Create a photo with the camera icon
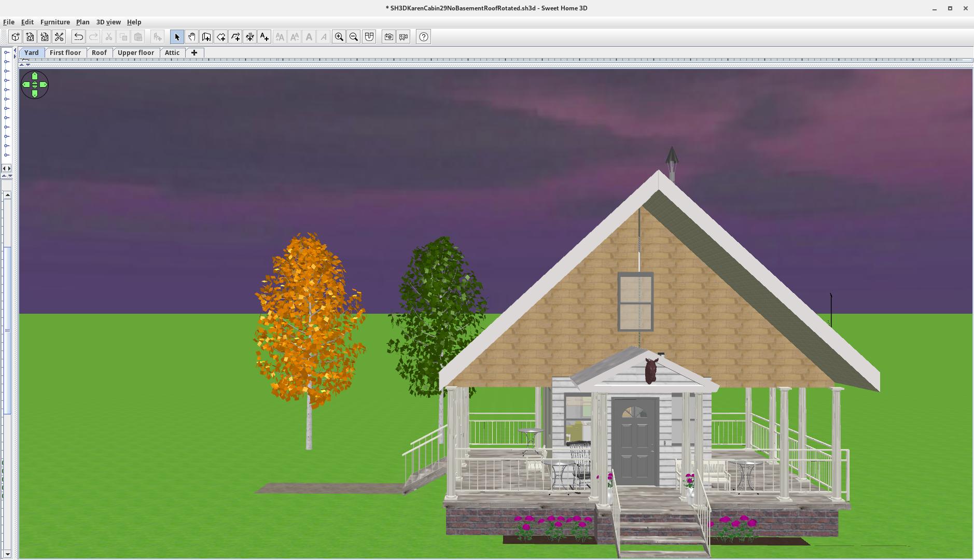Viewport: 974px width, 560px height. [388, 37]
